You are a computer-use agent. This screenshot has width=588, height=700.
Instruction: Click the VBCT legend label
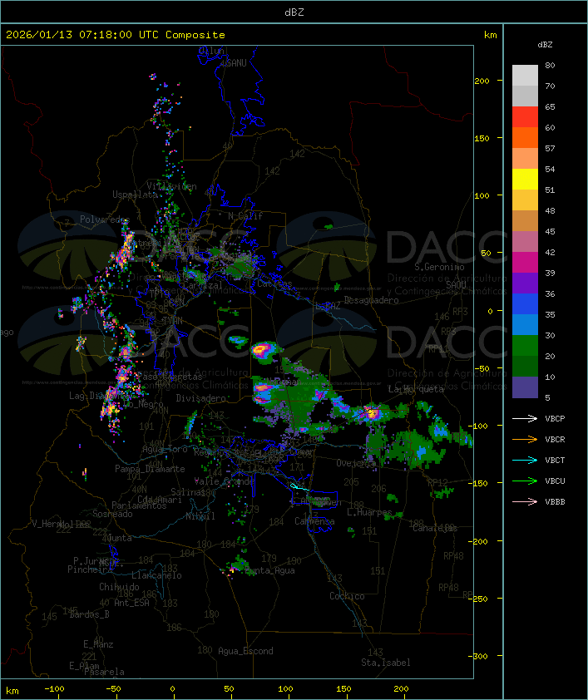555,460
